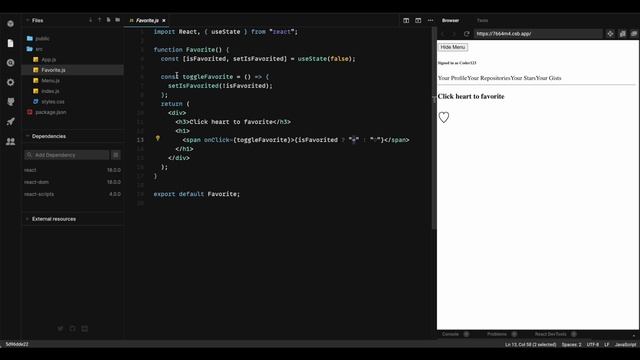Click the second icon right of the preview URL
Image resolution: width=640 pixels, height=360 pixels.
[x=622, y=33]
